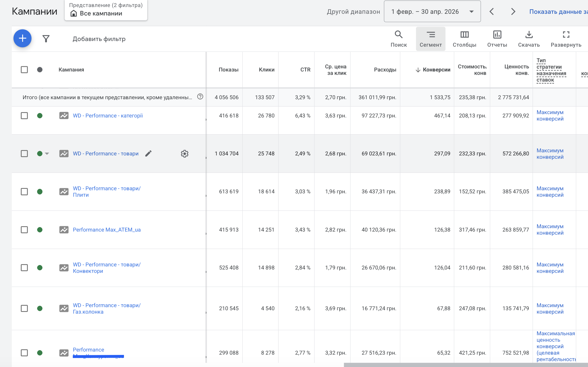Image resolution: width=588 pixels, height=367 pixels.
Task: Expand status dropdown for WD - Performance - товари
Action: click(x=47, y=153)
